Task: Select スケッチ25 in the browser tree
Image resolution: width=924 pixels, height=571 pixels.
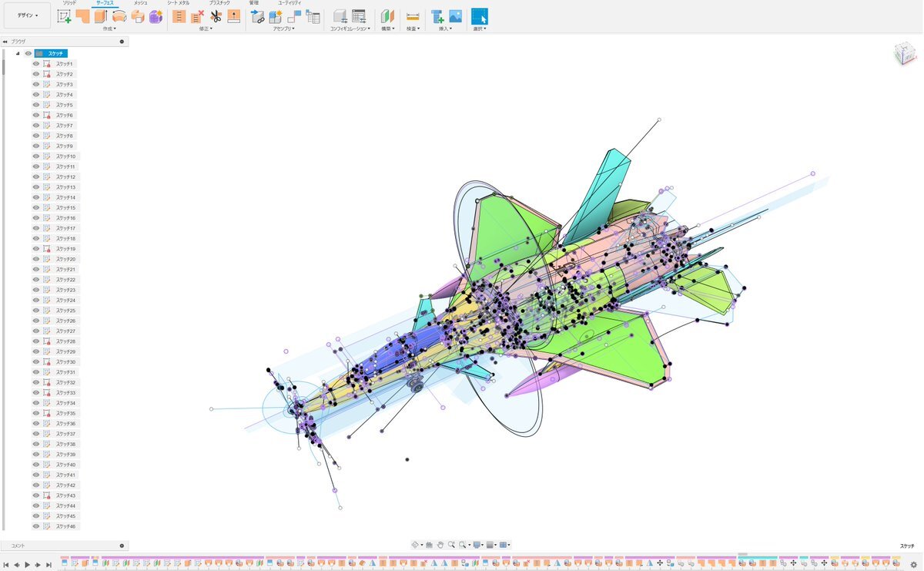Action: (x=65, y=311)
